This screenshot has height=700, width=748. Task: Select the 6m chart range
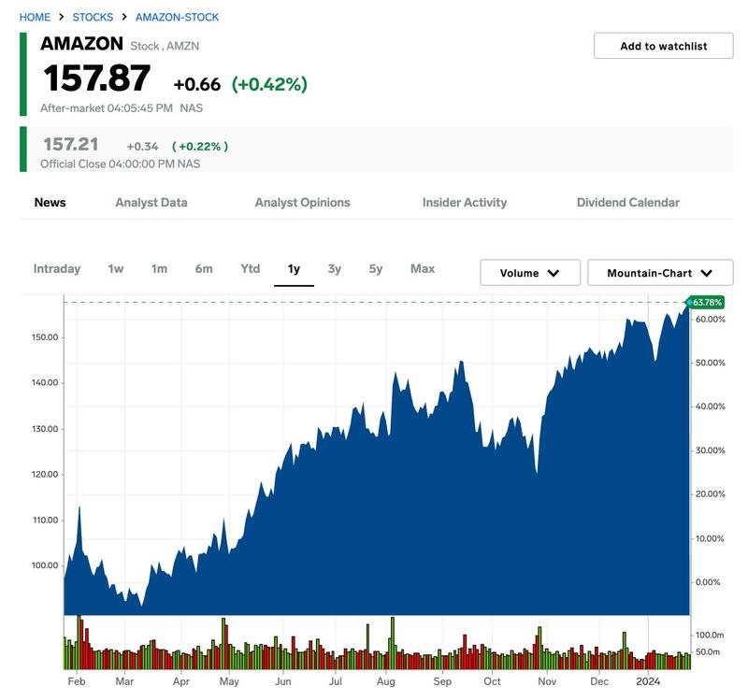point(204,269)
